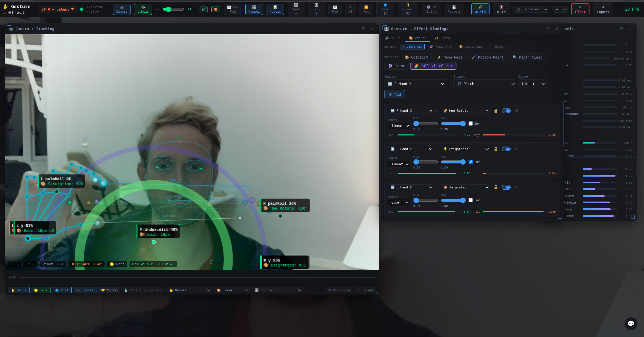Screen dimensions: 644x337
Task: Toggle Fill overlay option
Action: [62, 290]
